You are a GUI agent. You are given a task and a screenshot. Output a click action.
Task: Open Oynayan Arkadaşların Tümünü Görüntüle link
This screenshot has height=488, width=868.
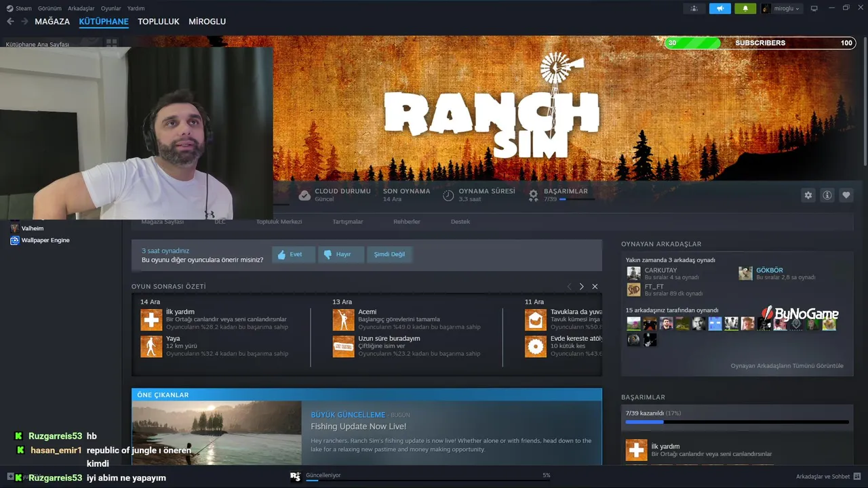787,366
